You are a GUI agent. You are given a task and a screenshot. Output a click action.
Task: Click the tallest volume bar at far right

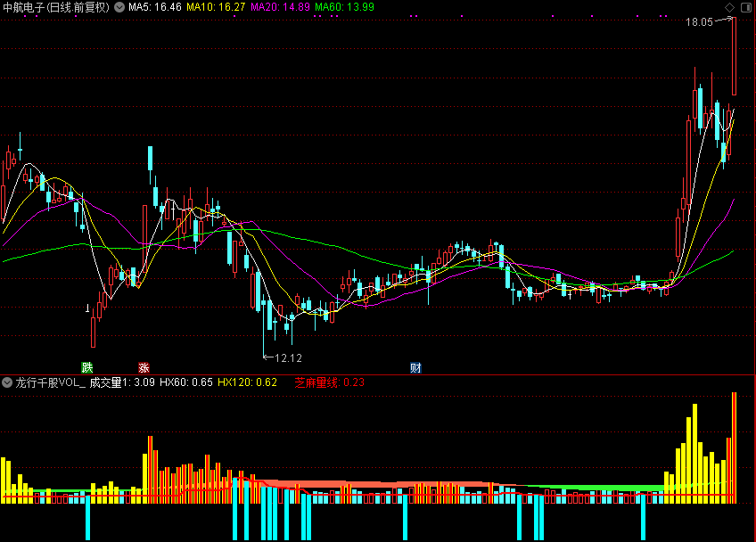point(735,448)
